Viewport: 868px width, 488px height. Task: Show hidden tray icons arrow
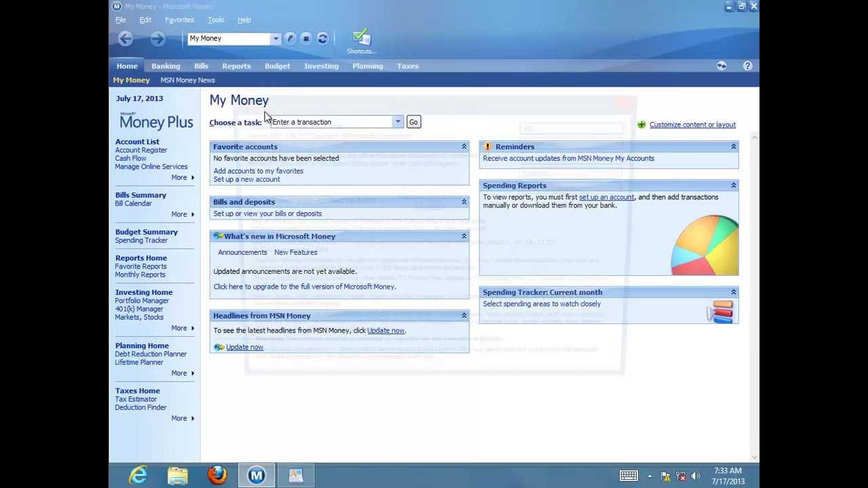650,476
